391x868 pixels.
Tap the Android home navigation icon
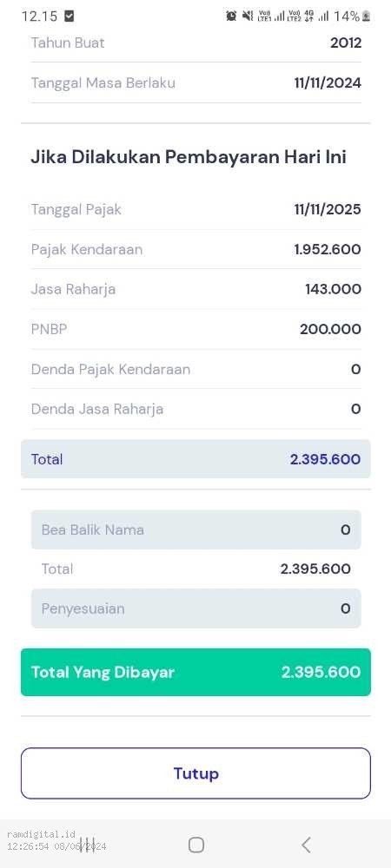[x=196, y=845]
